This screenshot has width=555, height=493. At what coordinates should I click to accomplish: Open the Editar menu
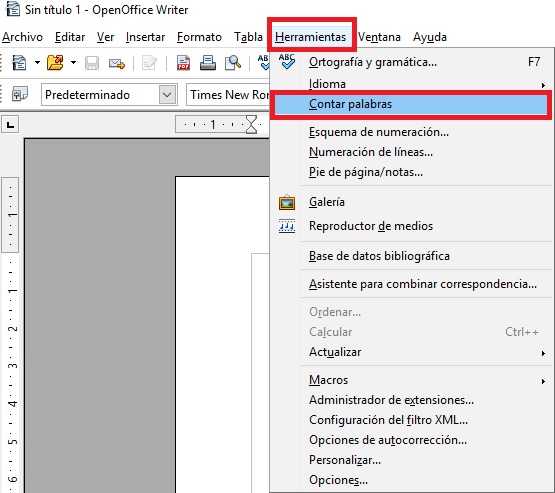click(70, 37)
